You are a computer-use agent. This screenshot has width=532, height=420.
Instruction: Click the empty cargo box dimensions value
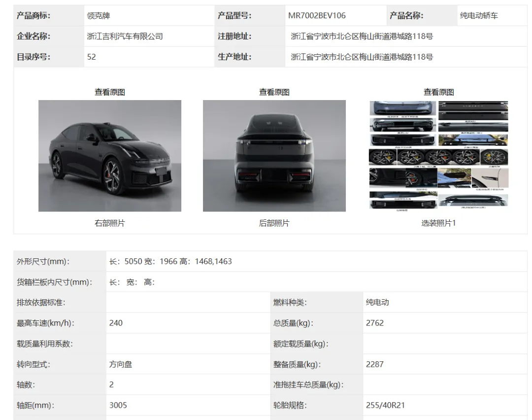coord(132,282)
